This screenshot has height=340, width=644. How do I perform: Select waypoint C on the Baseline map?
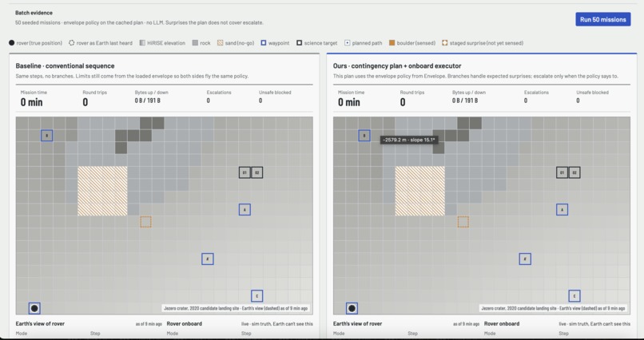256,296
